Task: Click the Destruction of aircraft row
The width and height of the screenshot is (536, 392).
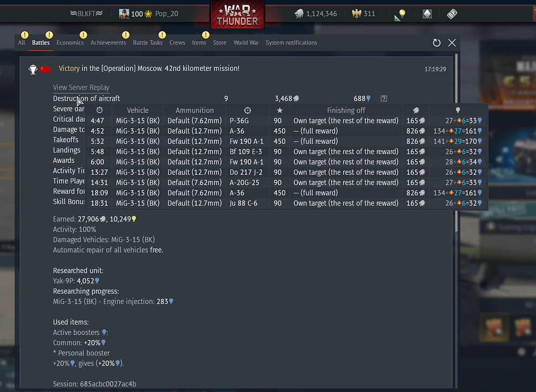Action: 220,99
